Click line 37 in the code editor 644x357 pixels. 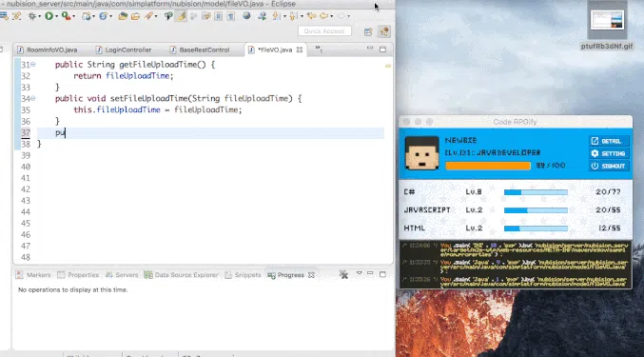210,132
